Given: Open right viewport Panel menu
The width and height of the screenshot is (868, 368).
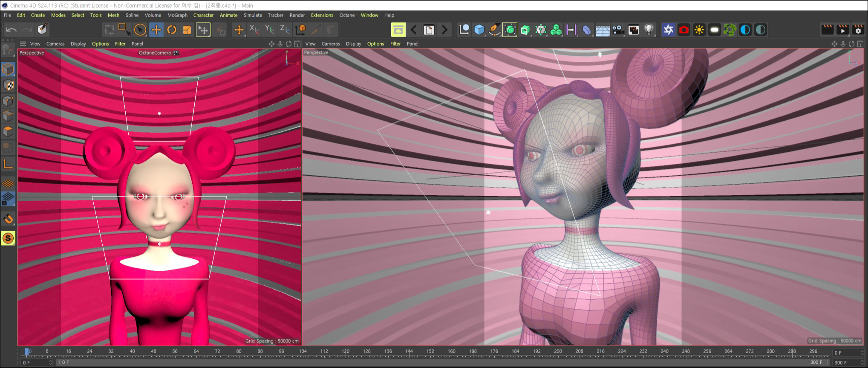Looking at the screenshot, I should [x=412, y=43].
